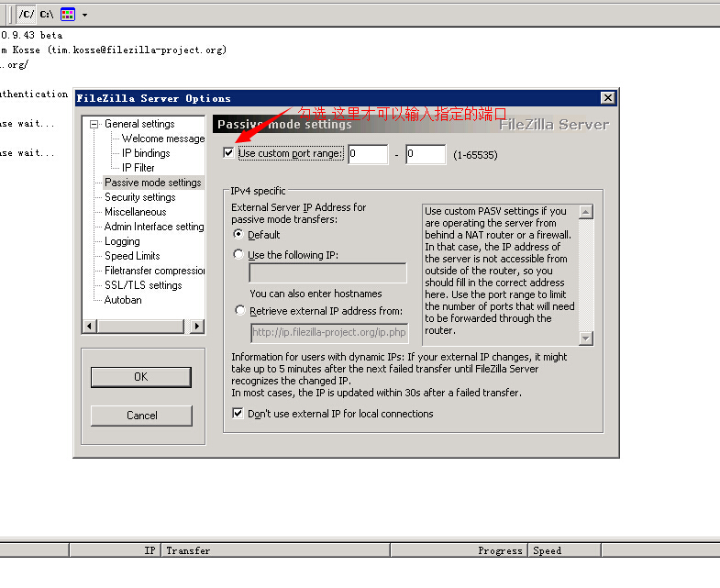
Task: Open the SSL/TLS settings page
Action: [143, 285]
